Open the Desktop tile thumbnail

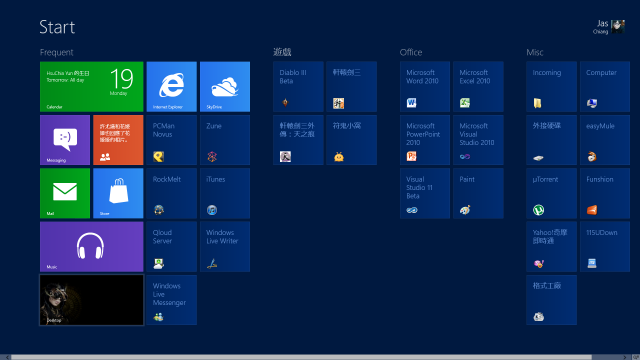[x=91, y=300]
